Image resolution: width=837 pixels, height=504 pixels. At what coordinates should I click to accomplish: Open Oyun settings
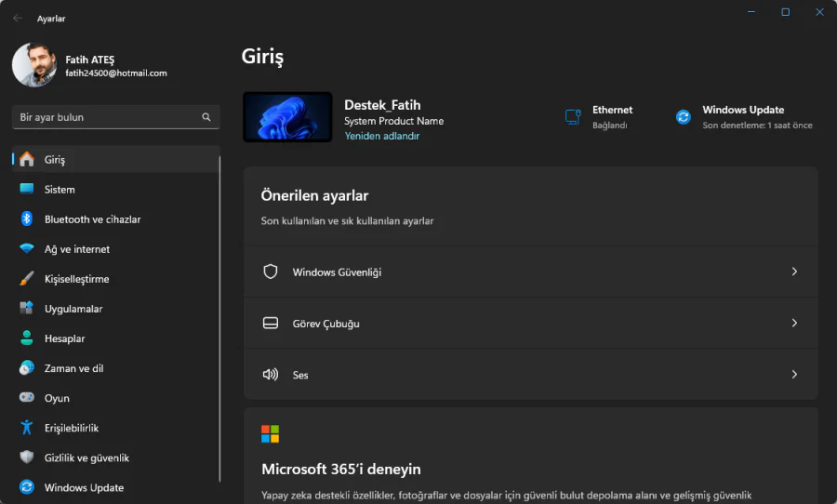[x=116, y=398]
